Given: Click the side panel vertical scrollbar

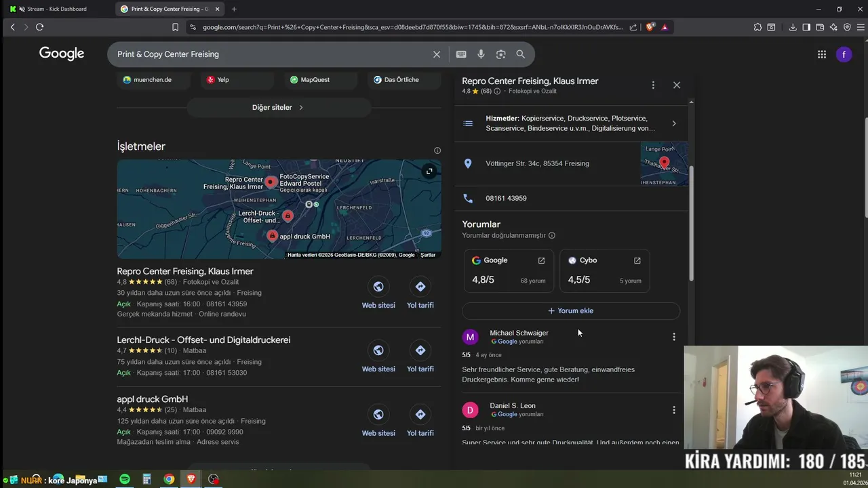Looking at the screenshot, I should (691, 224).
